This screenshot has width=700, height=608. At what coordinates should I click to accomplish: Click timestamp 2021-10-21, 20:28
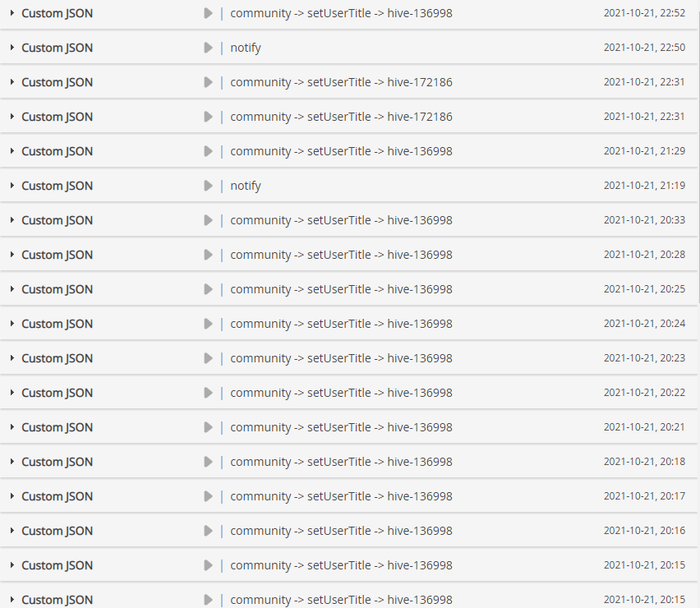point(644,255)
